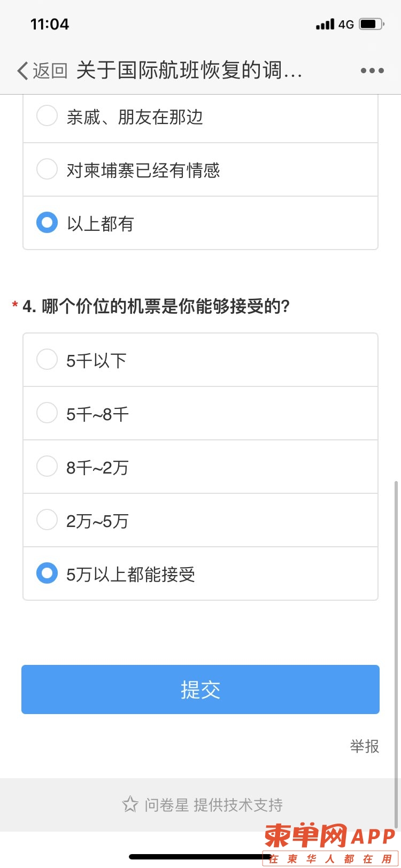Pick the 8千~2万 ticket price
The image size is (401, 868).
click(x=200, y=467)
